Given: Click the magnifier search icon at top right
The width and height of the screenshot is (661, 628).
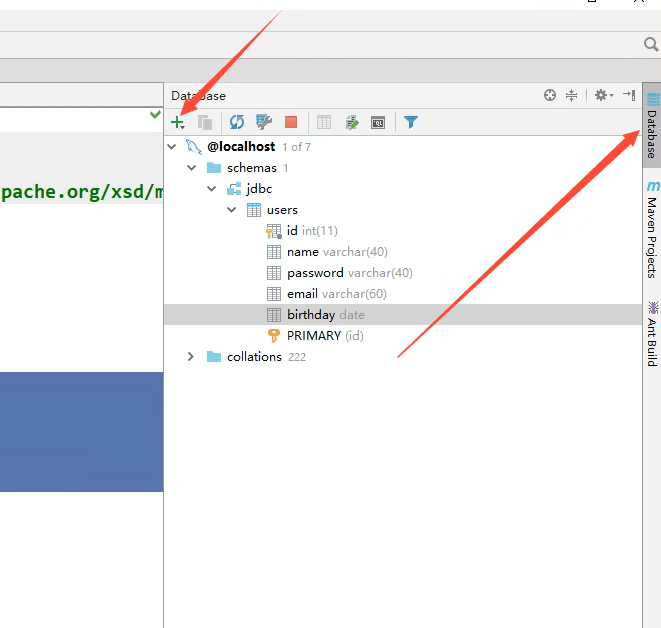Looking at the screenshot, I should (x=651, y=44).
